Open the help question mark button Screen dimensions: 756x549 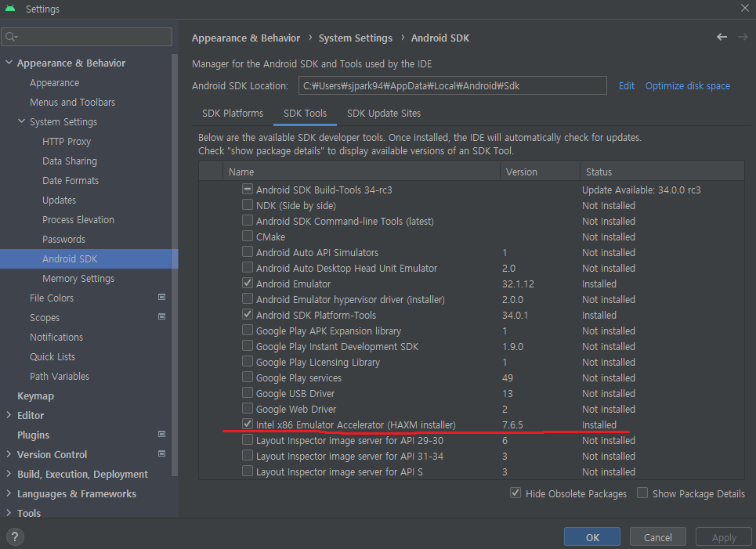(15, 536)
